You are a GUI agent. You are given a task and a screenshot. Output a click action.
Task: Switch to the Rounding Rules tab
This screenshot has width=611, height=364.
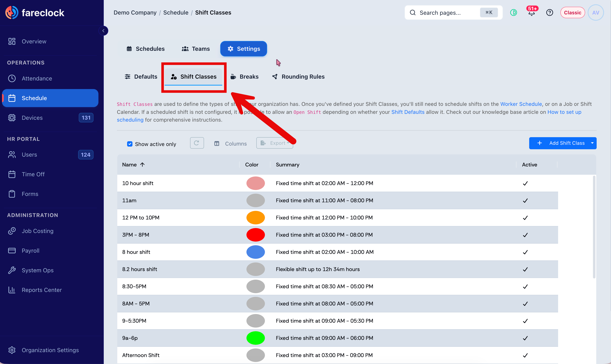pyautogui.click(x=298, y=77)
